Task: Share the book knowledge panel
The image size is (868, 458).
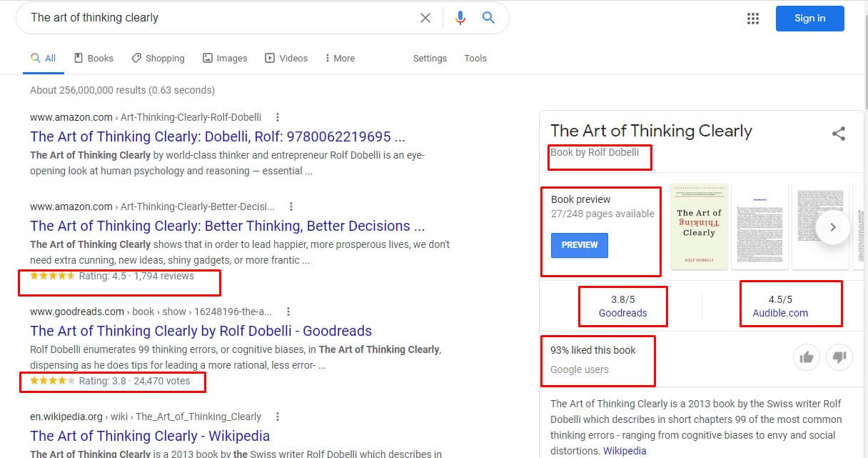Action: (x=839, y=134)
